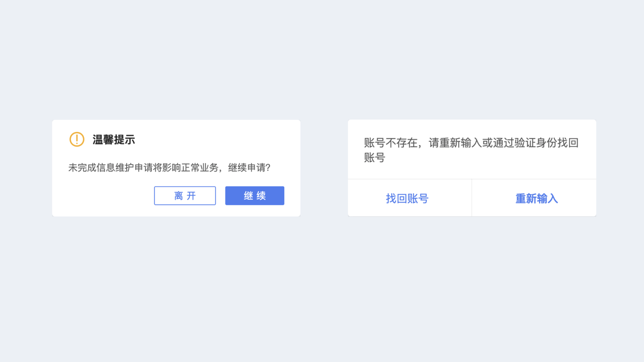Click the vertical divider between 找回账号 and 重新输入
Viewport: 644px width, 362px height.
472,198
